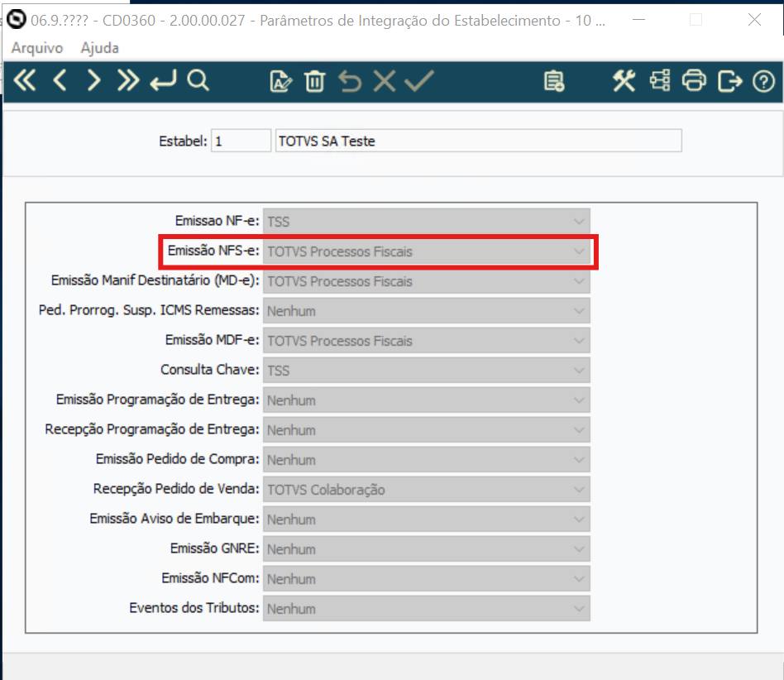Screen dimensions: 784x680
Task: Expand the Emissão Manif Destinatário dropdown
Action: (427, 281)
